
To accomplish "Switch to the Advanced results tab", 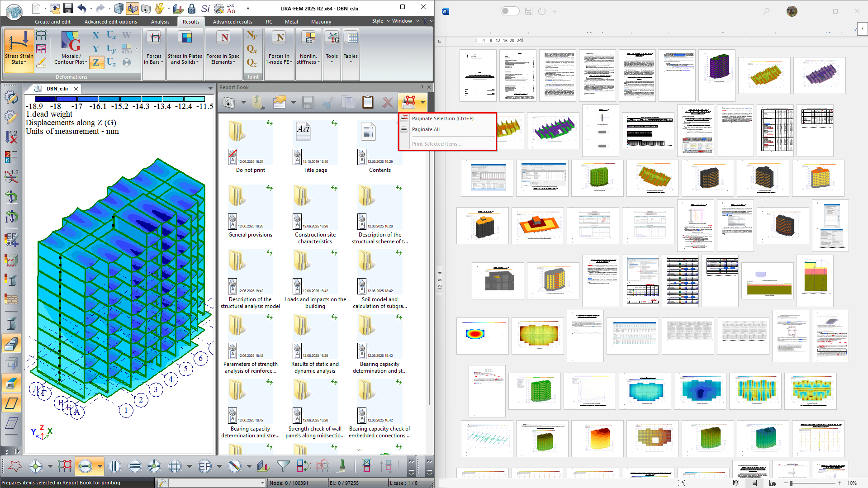I will pyautogui.click(x=232, y=22).
